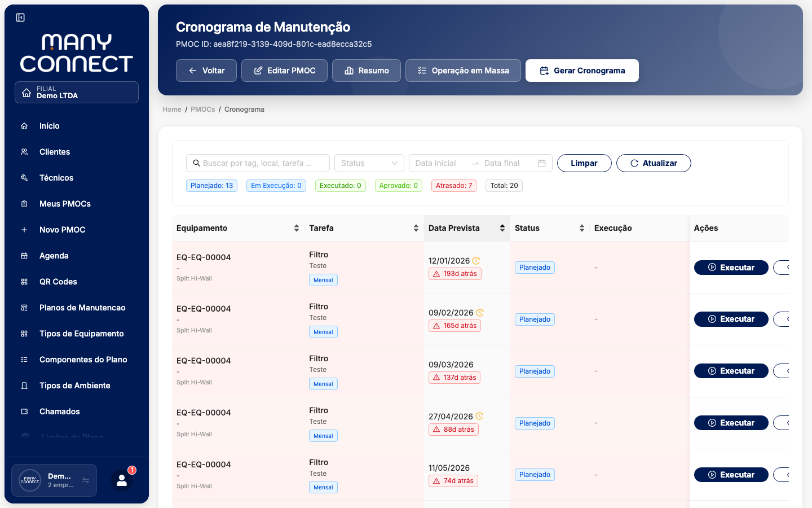This screenshot has height=508, width=812.
Task: Sort by the Status column arrows
Action: click(x=582, y=228)
